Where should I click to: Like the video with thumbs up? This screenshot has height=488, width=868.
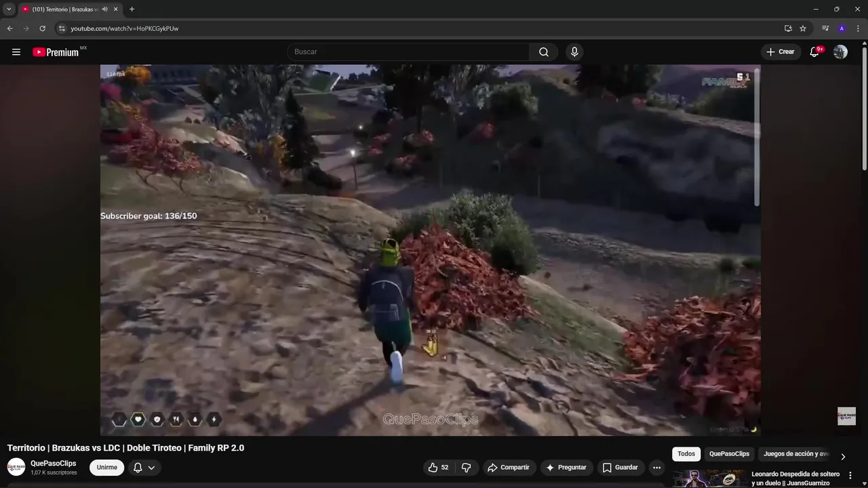[438, 468]
